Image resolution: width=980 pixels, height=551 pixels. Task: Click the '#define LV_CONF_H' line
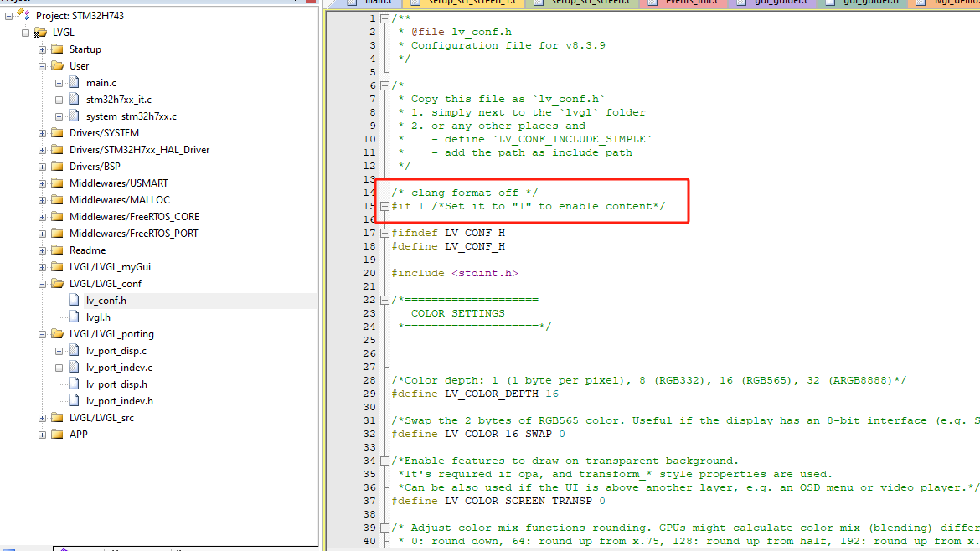tap(448, 246)
